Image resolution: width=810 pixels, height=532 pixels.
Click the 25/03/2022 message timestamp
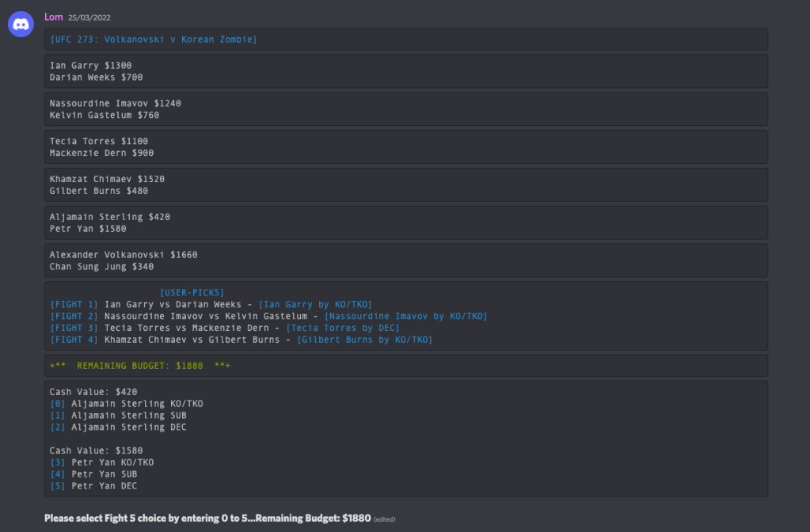pos(89,17)
